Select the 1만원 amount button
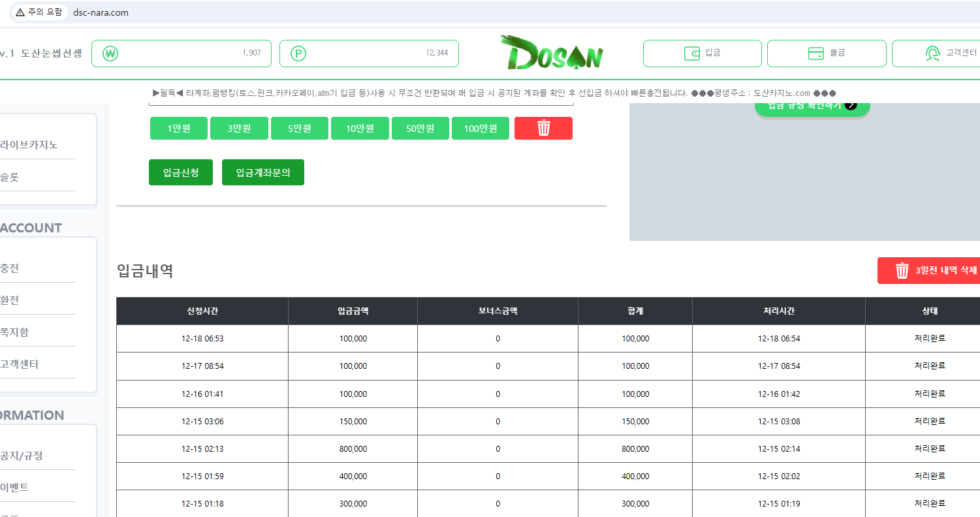This screenshot has height=517, width=980. pos(179,129)
